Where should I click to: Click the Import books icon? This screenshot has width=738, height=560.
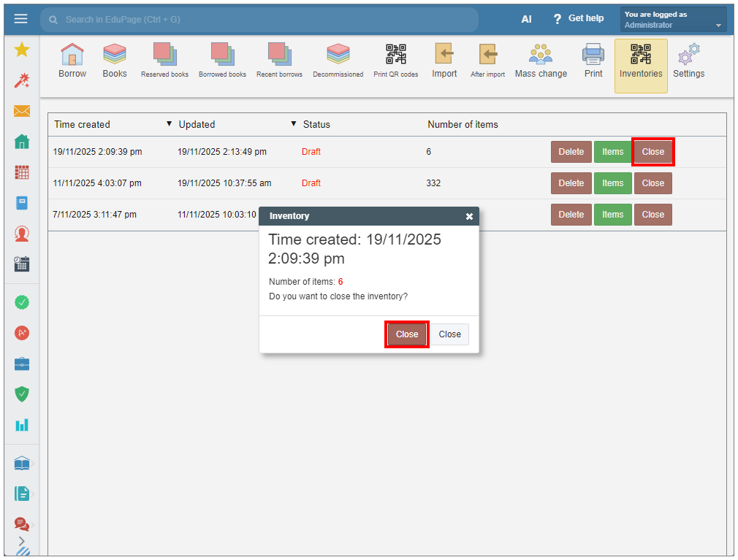[x=444, y=61]
